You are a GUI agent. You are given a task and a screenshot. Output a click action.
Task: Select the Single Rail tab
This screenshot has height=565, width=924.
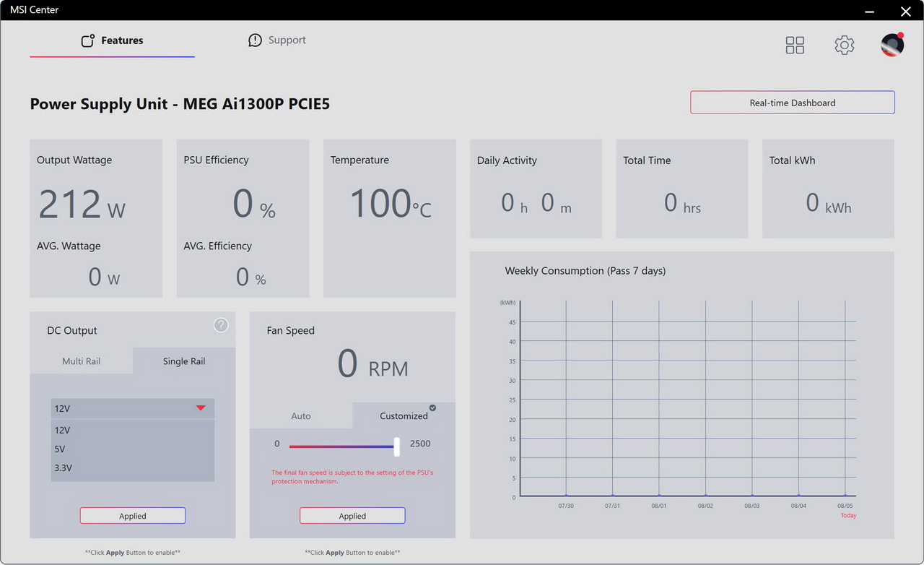point(184,361)
